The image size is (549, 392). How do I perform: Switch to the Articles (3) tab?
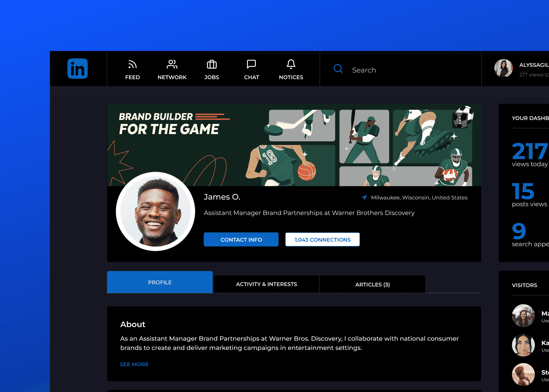coord(372,285)
